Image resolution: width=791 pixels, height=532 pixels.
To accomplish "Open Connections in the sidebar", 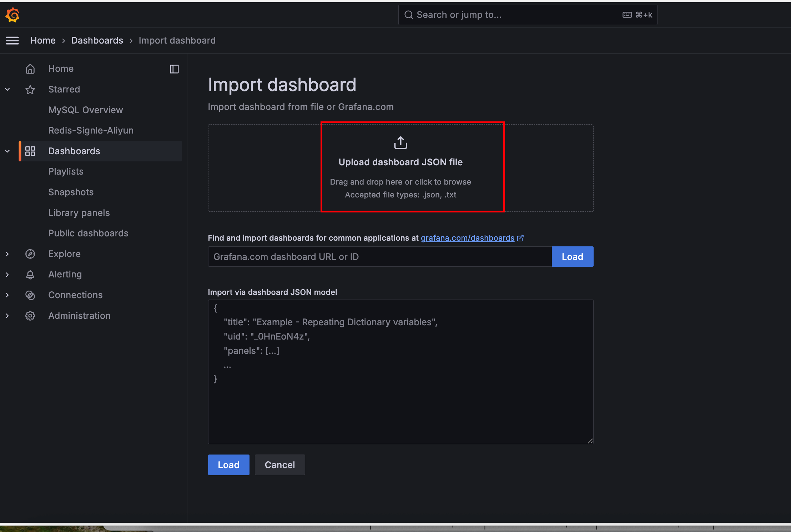I will (x=75, y=295).
